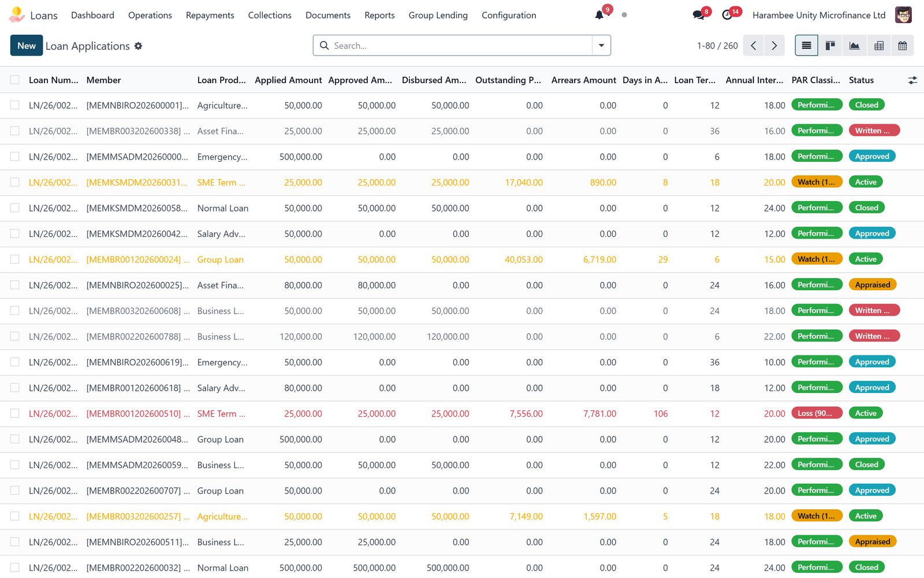Click the Written status on MEMBR002202600788 row
This screenshot has width=924, height=578.
click(x=874, y=336)
